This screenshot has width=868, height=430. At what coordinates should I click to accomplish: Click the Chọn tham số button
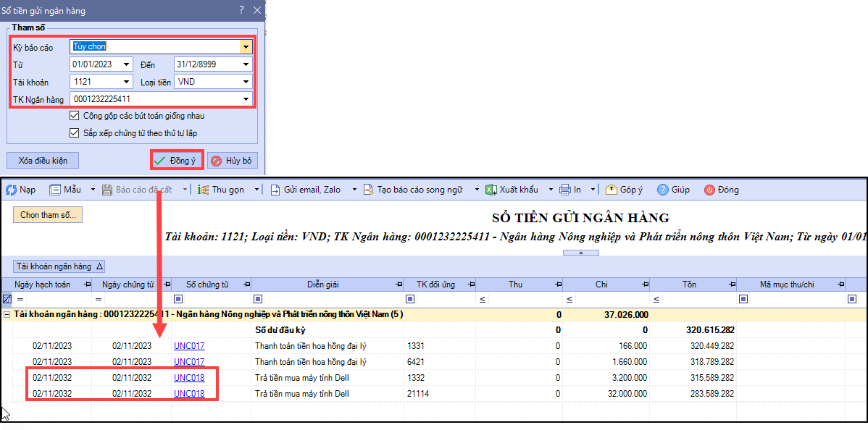48,215
